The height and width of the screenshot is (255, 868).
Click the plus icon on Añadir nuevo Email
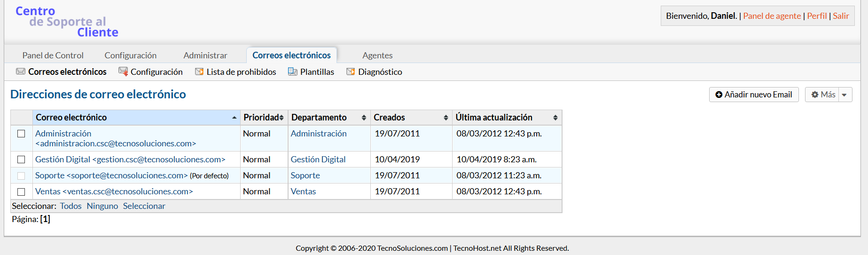click(719, 95)
